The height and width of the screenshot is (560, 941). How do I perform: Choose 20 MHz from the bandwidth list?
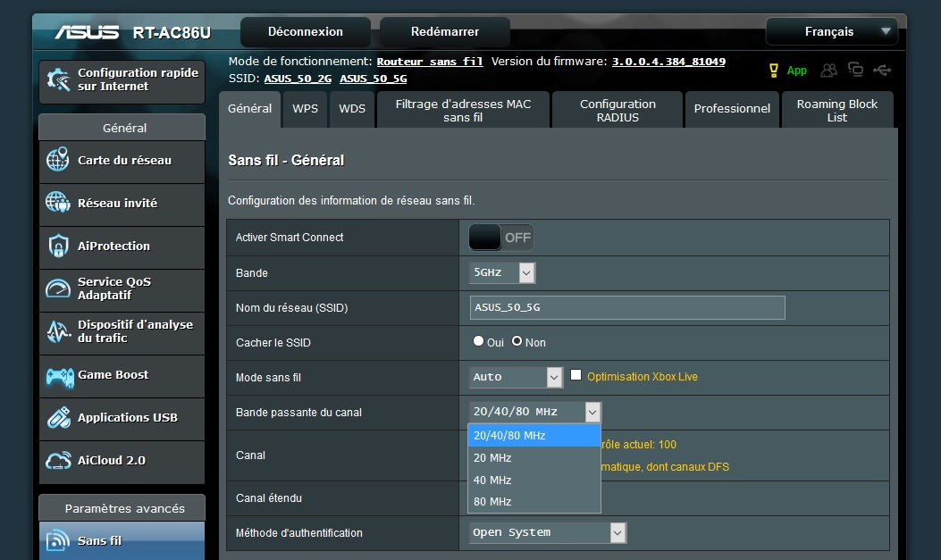[534, 457]
